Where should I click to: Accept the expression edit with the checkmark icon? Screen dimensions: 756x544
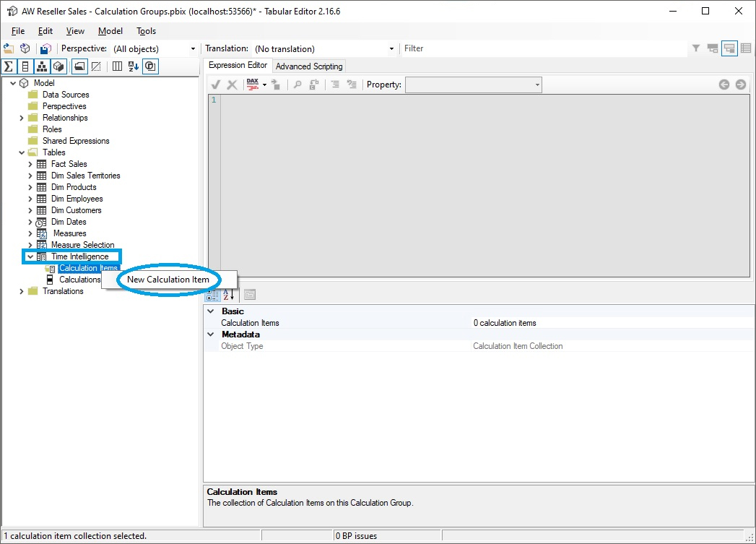coord(214,85)
